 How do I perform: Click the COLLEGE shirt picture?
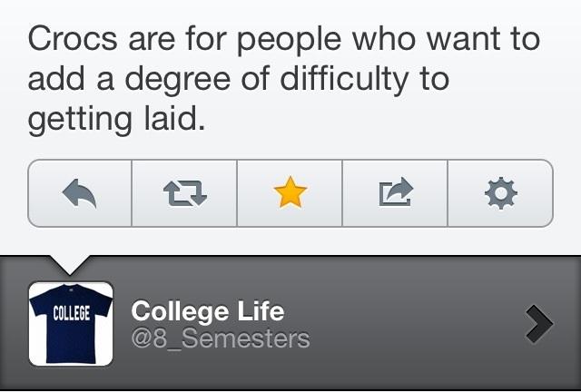(x=71, y=325)
